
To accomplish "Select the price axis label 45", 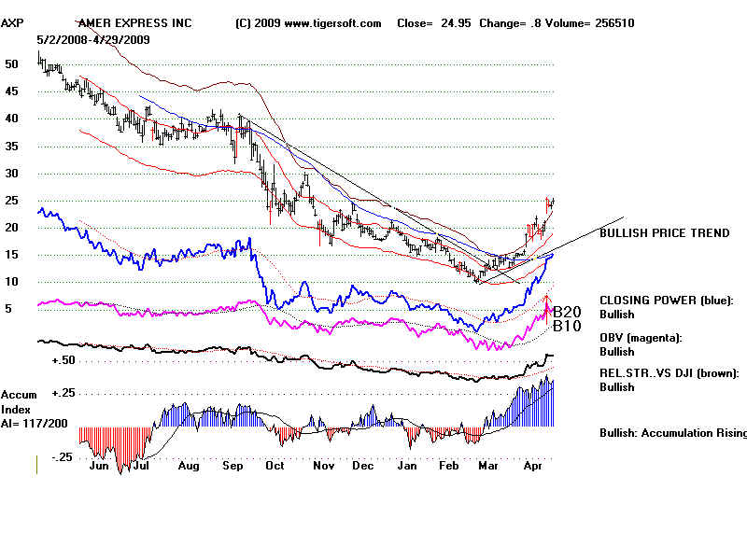I will (x=11, y=91).
